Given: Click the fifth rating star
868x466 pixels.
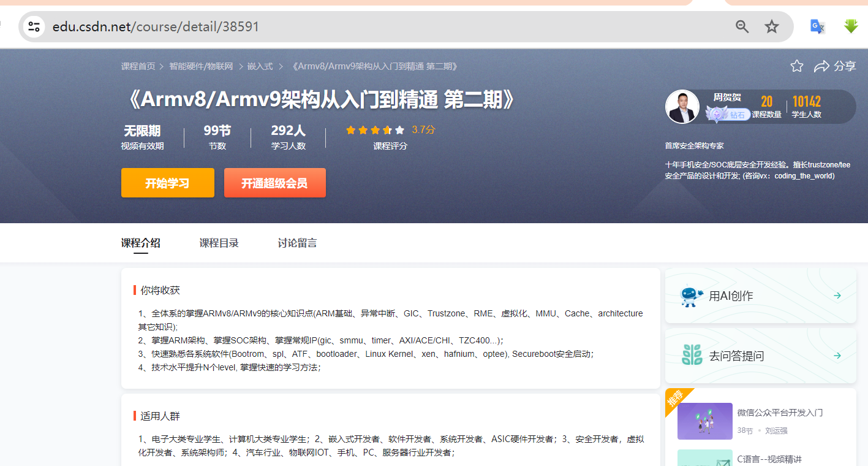Looking at the screenshot, I should pos(399,129).
